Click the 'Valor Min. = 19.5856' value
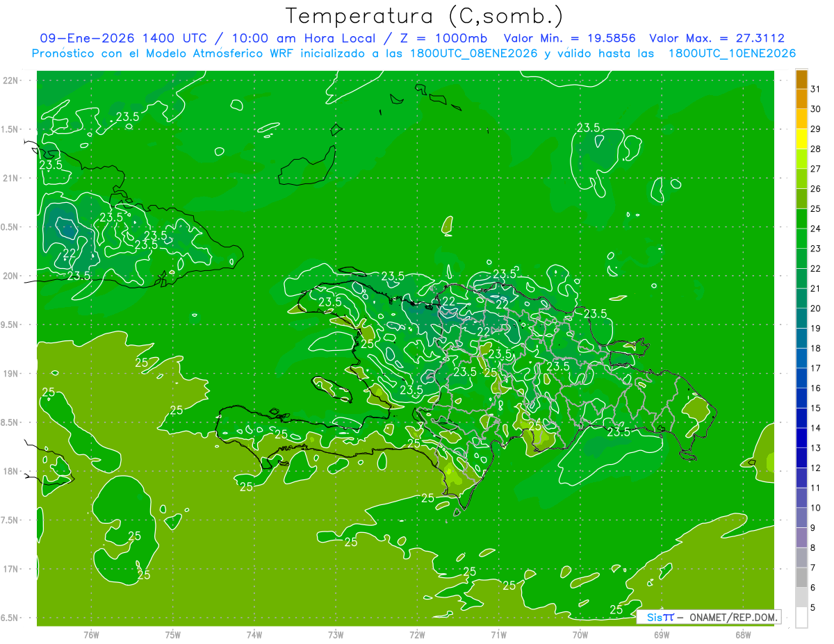 coord(570,38)
